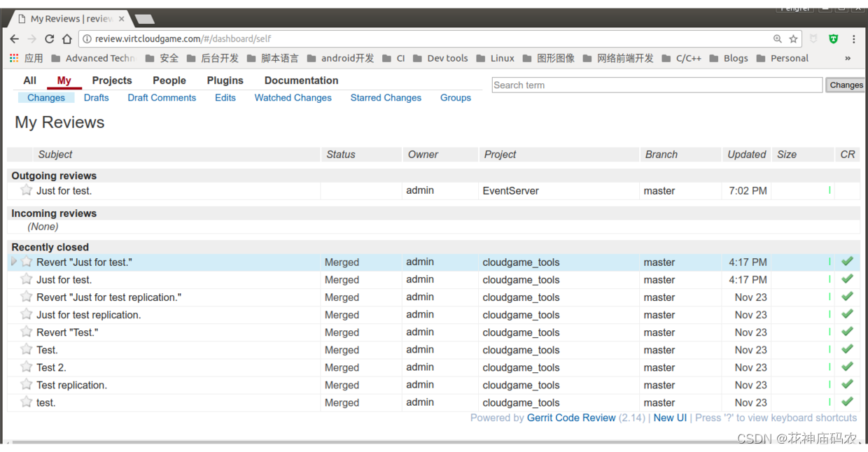The width and height of the screenshot is (868, 452).
Task: Open the 'Test 2.' change subject
Action: (51, 367)
